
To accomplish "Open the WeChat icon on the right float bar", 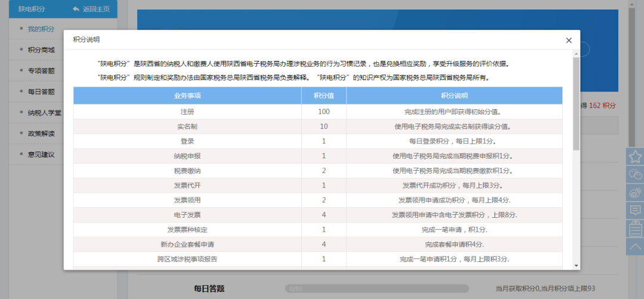I will point(635,174).
